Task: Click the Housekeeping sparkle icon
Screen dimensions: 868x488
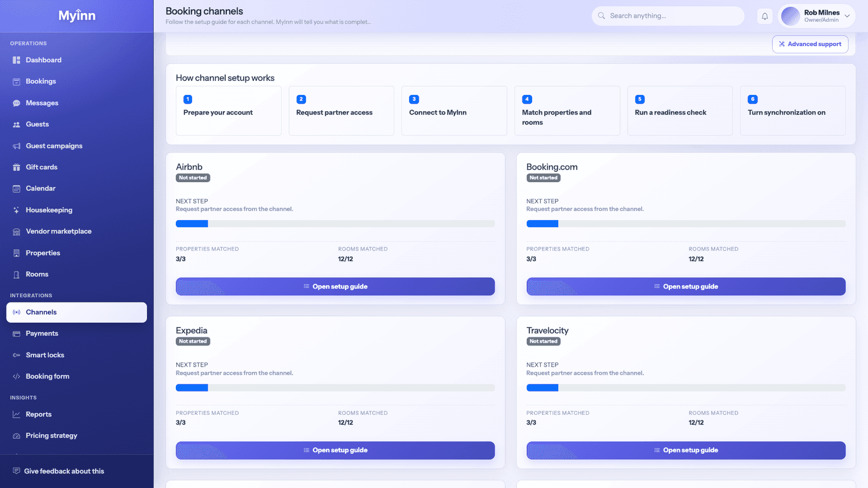Action: [16, 210]
